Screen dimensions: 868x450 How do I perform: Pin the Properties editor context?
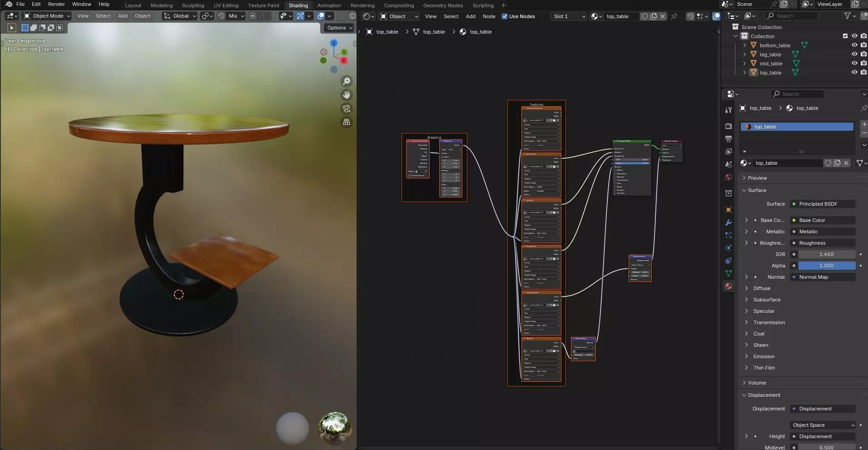coord(863,108)
